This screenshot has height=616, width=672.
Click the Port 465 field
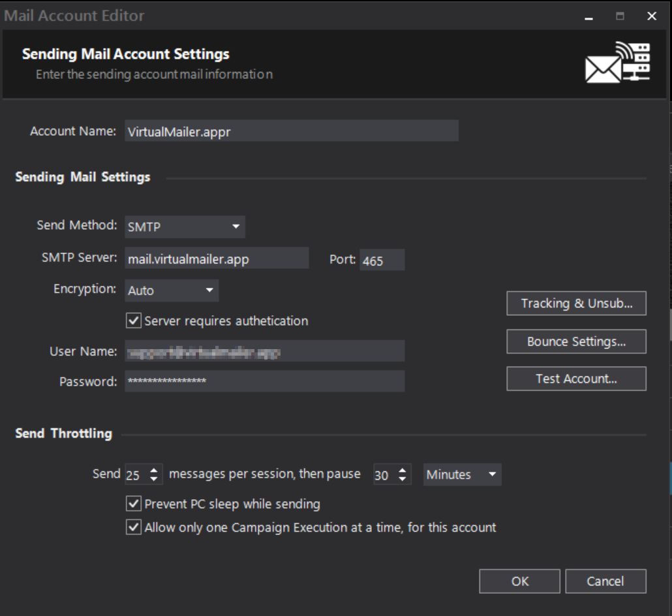[x=382, y=260]
